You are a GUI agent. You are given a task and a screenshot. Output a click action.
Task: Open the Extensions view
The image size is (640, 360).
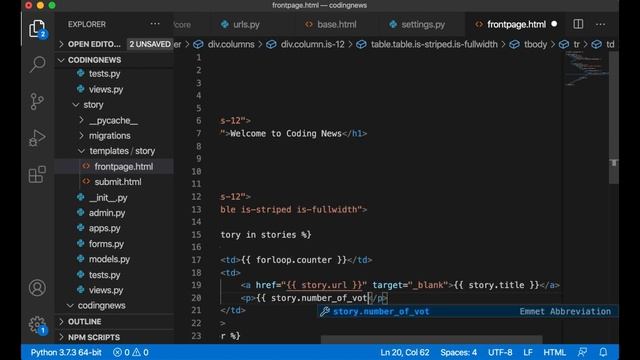coord(37,174)
